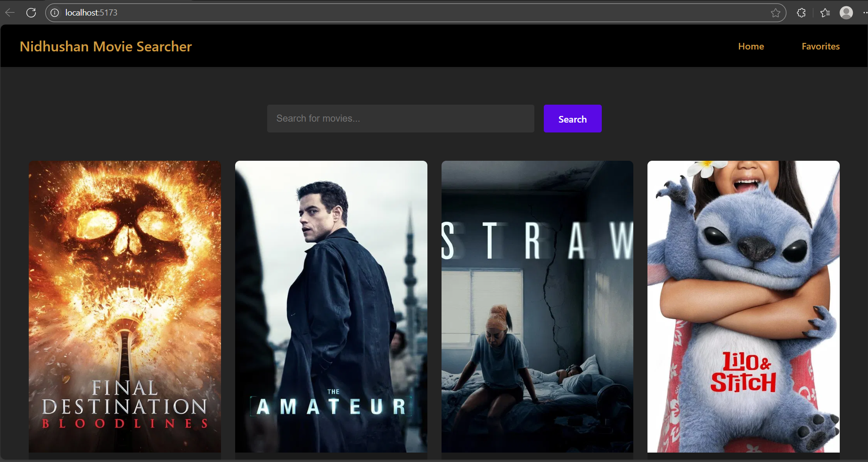Open the browser profile avatar

coord(846,13)
